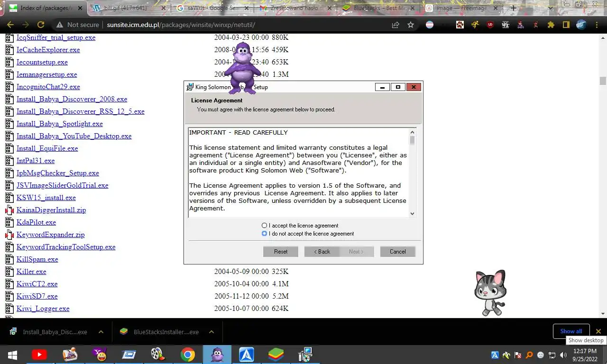The width and height of the screenshot is (607, 364).
Task: Cancel the King Solomon setup
Action: click(397, 252)
